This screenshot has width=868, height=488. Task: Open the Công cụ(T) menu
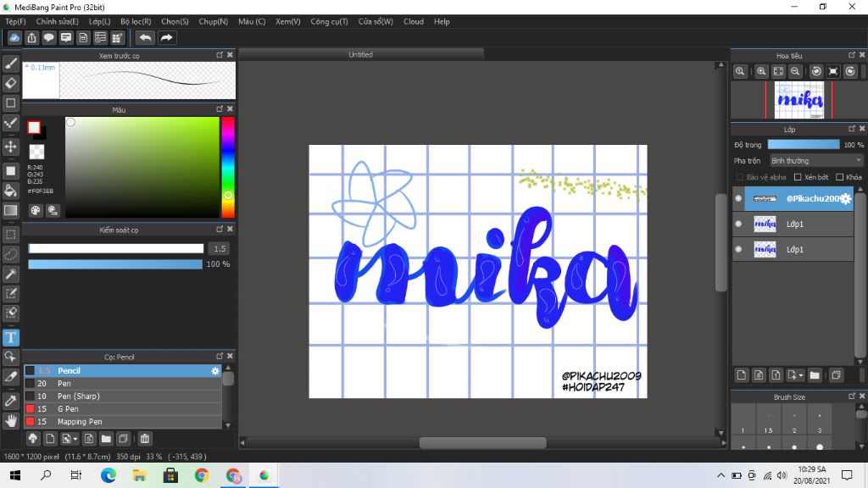[x=330, y=21]
